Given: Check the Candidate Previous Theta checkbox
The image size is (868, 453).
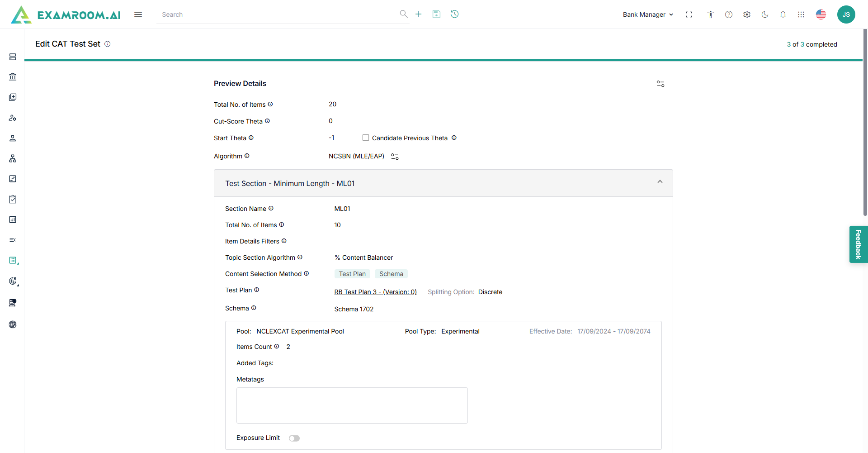Looking at the screenshot, I should click(x=366, y=138).
